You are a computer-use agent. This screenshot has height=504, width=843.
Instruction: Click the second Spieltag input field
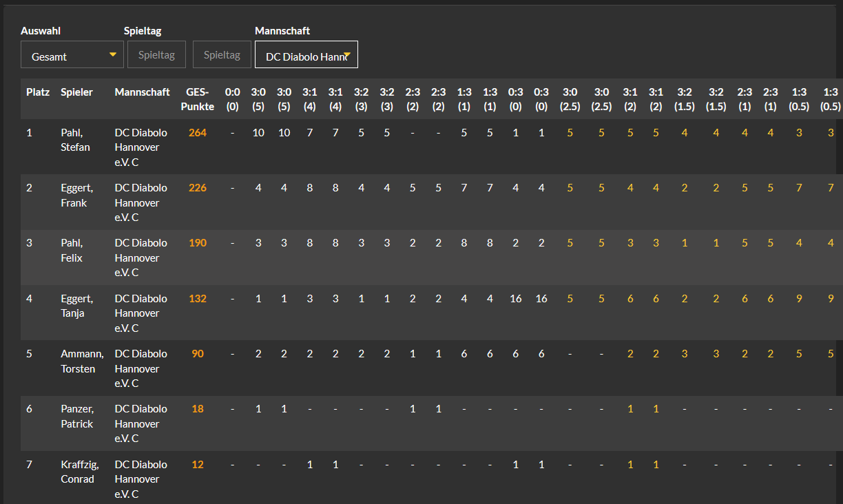[222, 54]
